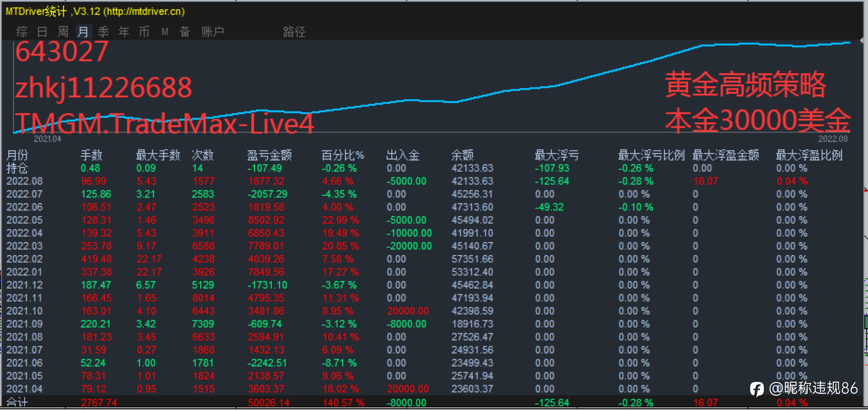The width and height of the screenshot is (868, 410).
Task: Click the -49.32 floating loss cell
Action: pyautogui.click(x=549, y=207)
